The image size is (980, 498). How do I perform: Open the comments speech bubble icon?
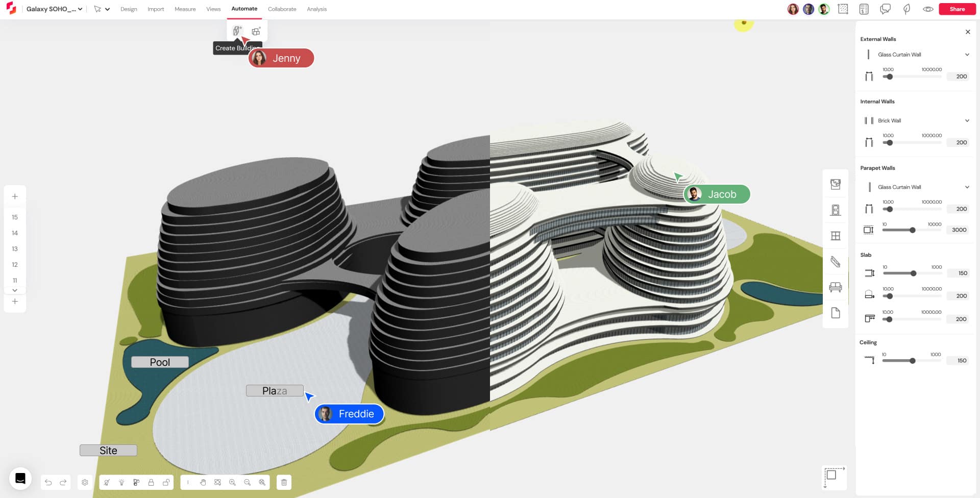pyautogui.click(x=885, y=9)
